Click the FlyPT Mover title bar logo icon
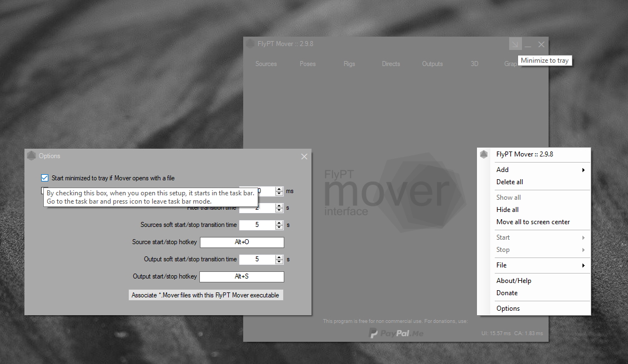This screenshot has height=364, width=628. pyautogui.click(x=250, y=44)
